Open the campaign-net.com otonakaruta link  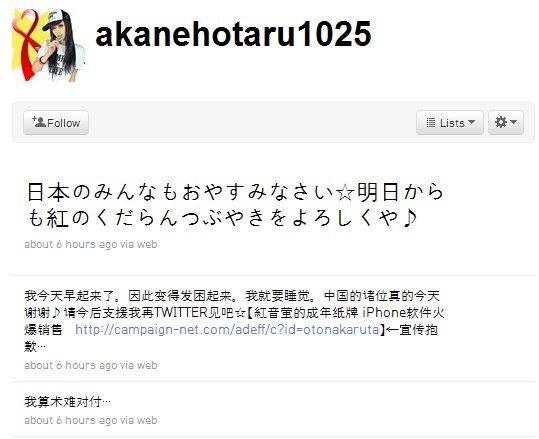pos(227,329)
